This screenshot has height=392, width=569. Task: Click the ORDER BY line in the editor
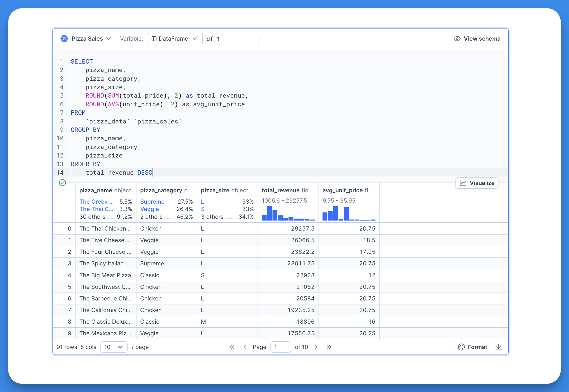(86, 164)
